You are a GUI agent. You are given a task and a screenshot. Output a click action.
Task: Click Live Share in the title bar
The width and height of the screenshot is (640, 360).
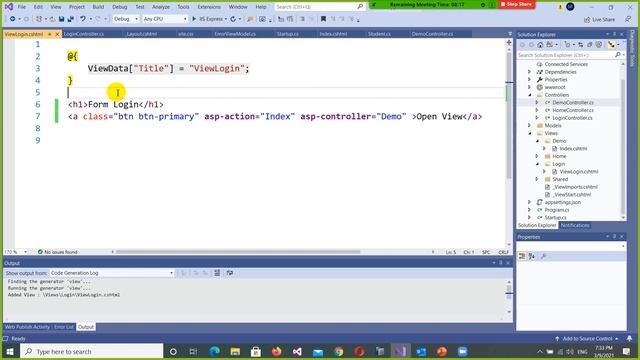coord(599,19)
